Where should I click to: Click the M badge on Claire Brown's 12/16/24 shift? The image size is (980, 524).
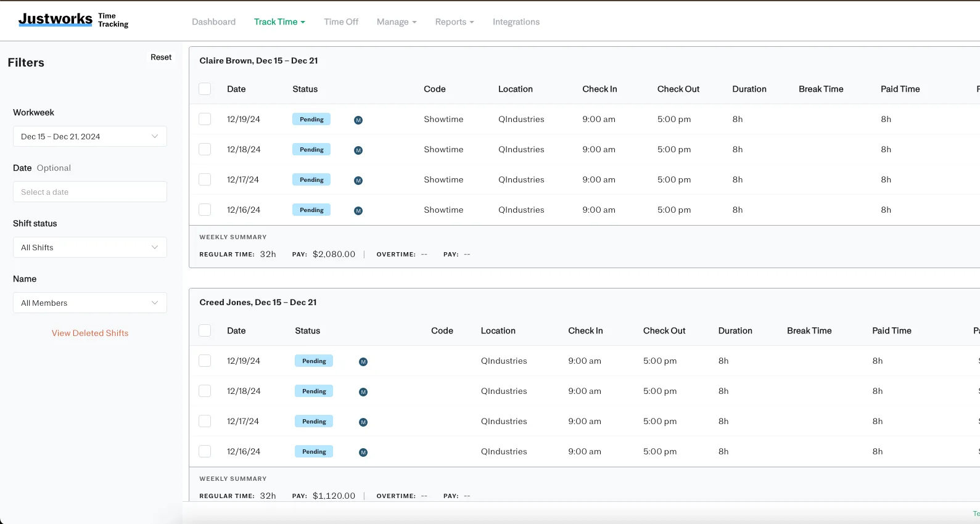pos(358,211)
